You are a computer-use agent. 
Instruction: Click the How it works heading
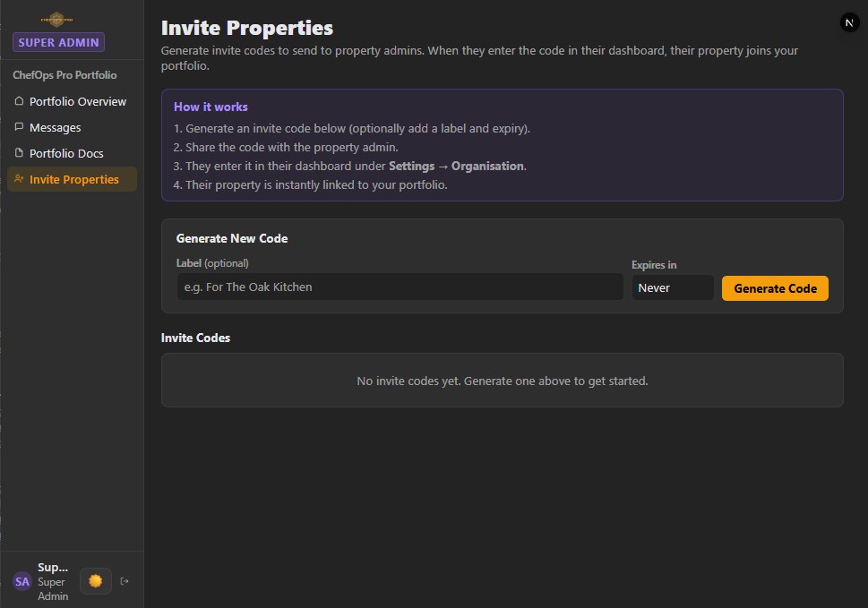tap(211, 107)
